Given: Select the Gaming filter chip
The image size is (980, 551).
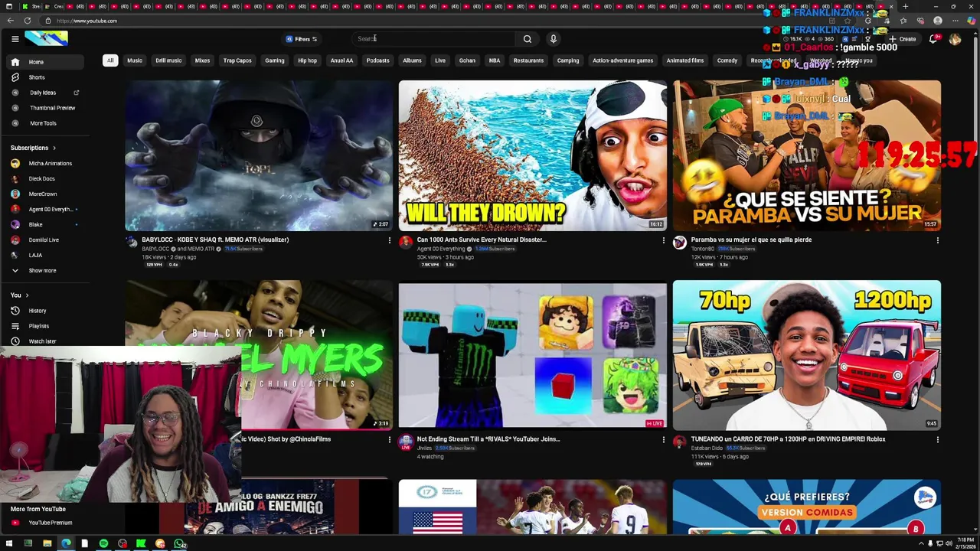Looking at the screenshot, I should (x=275, y=60).
